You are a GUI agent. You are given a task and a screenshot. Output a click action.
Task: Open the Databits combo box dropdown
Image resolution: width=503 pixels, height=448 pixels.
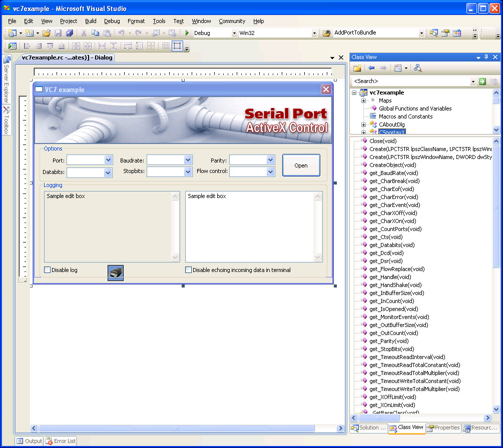tap(108, 172)
